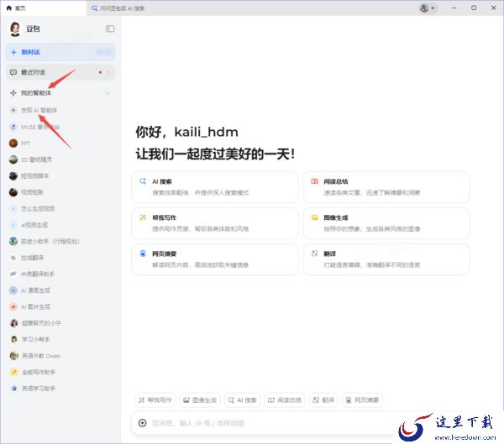Open the 网页摘要 feature card

click(215, 259)
